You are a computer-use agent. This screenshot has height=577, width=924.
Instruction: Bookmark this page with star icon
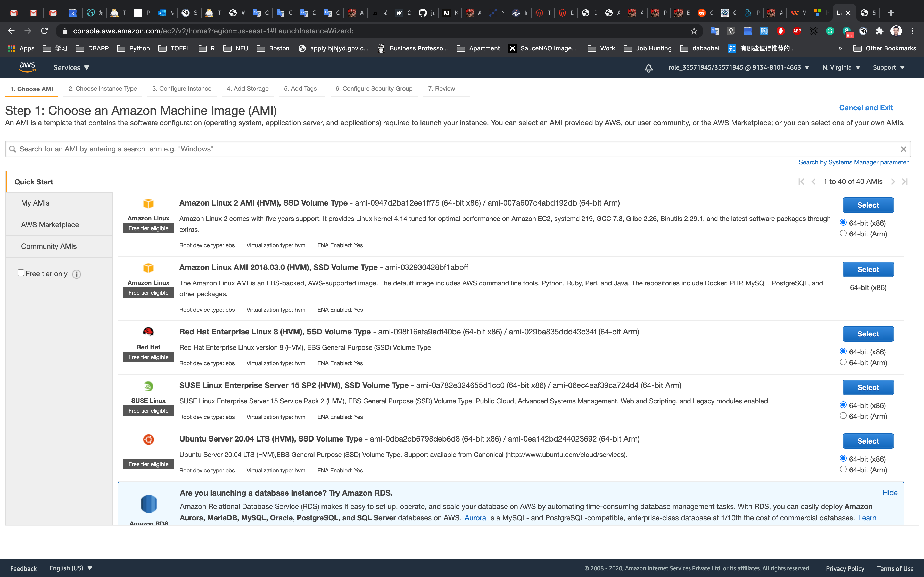pos(694,31)
